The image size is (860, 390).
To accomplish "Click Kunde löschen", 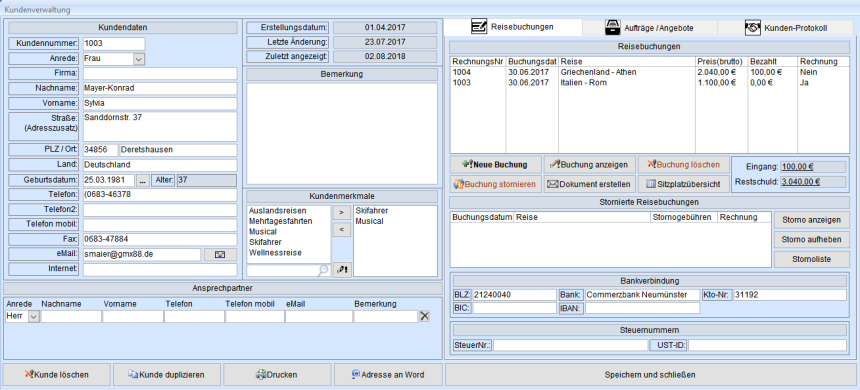I will click(x=56, y=375).
